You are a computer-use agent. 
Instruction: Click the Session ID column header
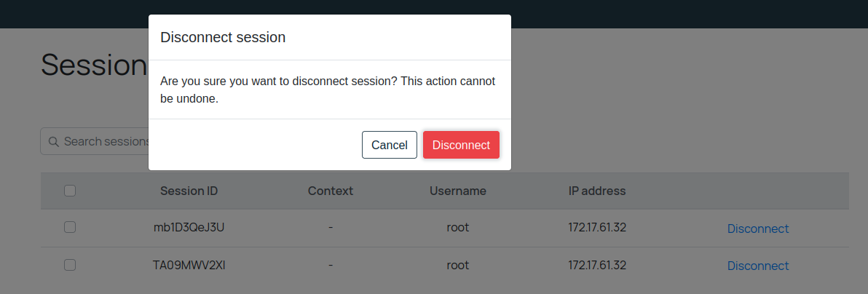coord(189,191)
